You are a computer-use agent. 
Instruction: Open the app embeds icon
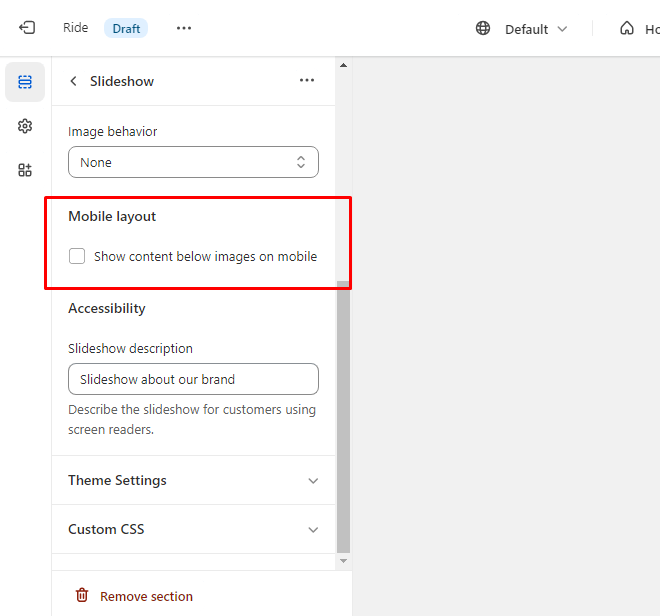click(25, 170)
